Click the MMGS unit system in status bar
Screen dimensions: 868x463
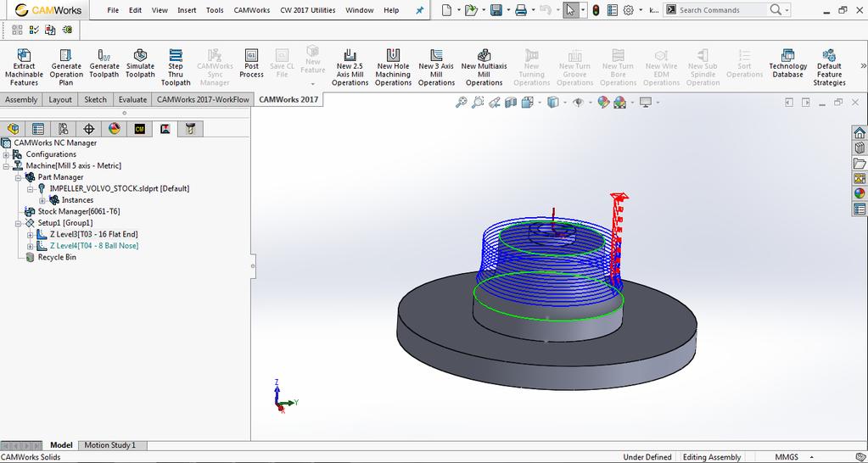pyautogui.click(x=787, y=457)
